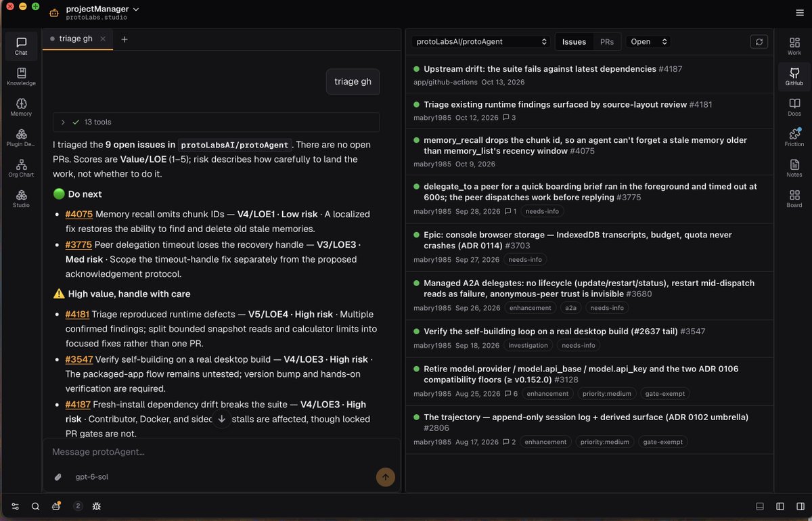Open Verify the self-building loop issue
This screenshot has height=521, width=812.
[589, 338]
